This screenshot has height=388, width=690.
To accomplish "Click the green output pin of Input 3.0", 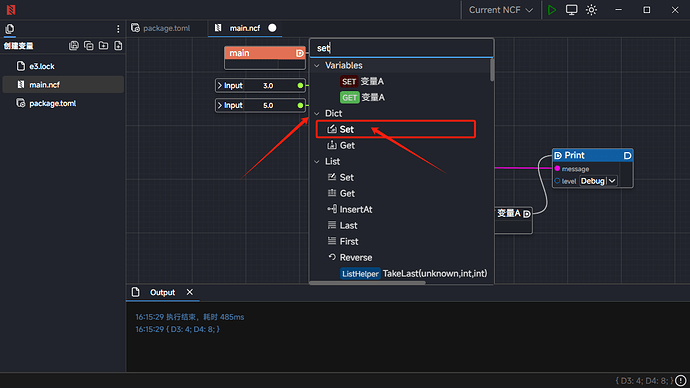I will pyautogui.click(x=300, y=85).
